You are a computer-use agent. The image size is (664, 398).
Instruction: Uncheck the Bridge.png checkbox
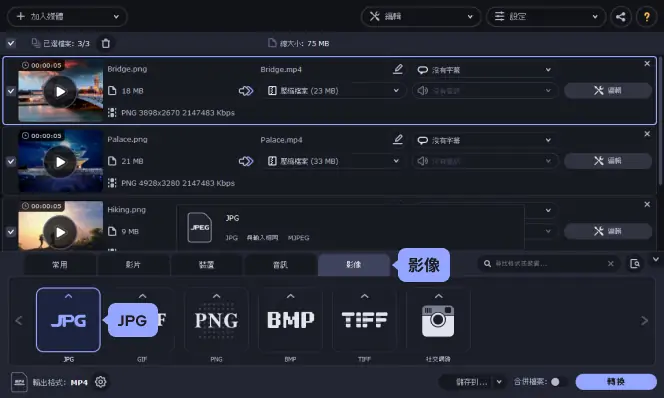pos(11,91)
